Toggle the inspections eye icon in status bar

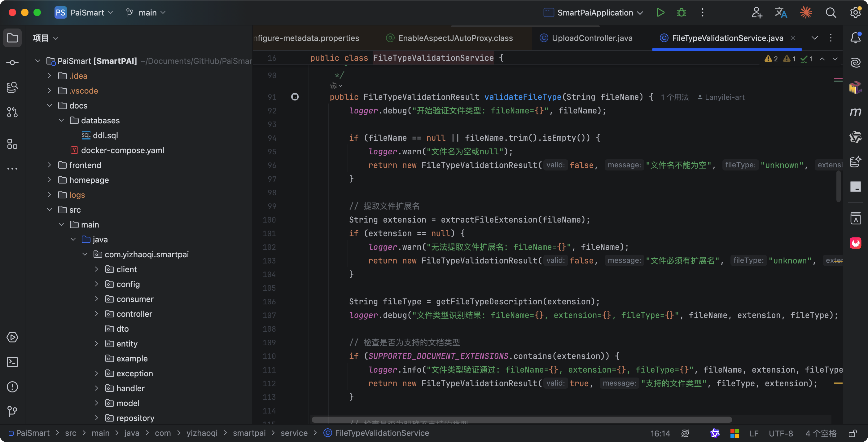coord(685,433)
